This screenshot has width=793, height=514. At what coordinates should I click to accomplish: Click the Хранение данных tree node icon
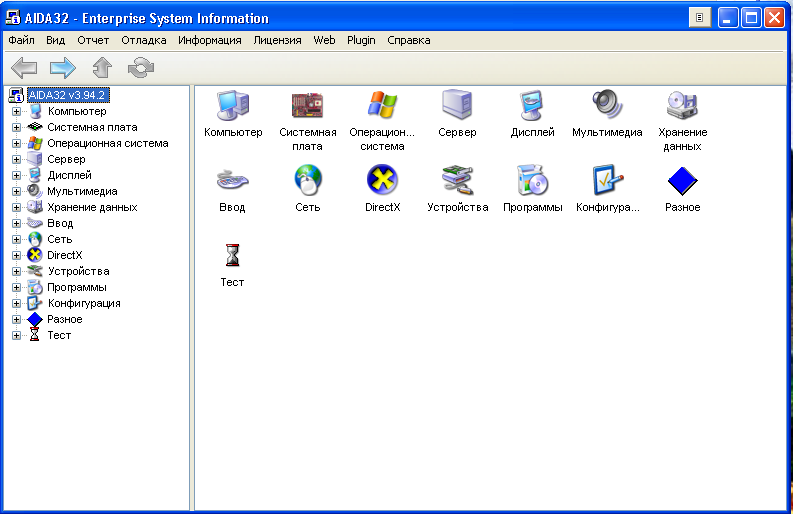click(34, 207)
